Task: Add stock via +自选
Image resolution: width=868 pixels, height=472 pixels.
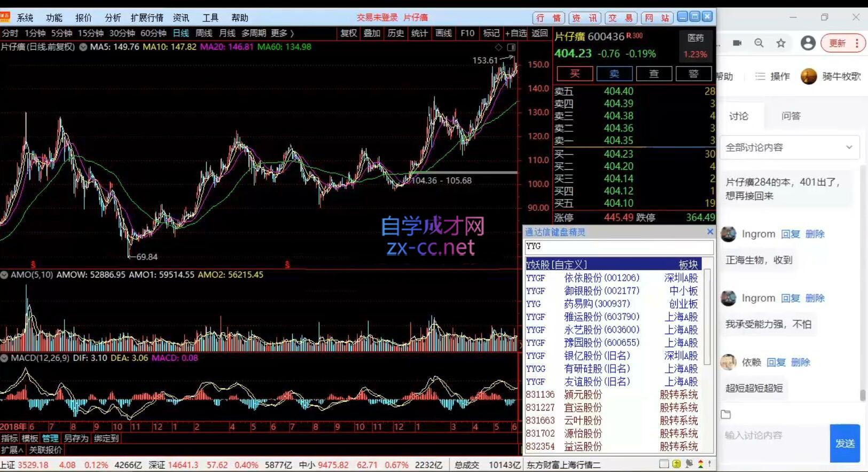Action: coord(516,33)
